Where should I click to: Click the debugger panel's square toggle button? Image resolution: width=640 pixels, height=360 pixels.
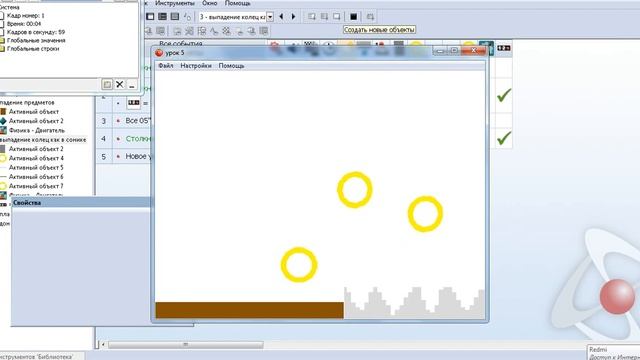[x=107, y=84]
